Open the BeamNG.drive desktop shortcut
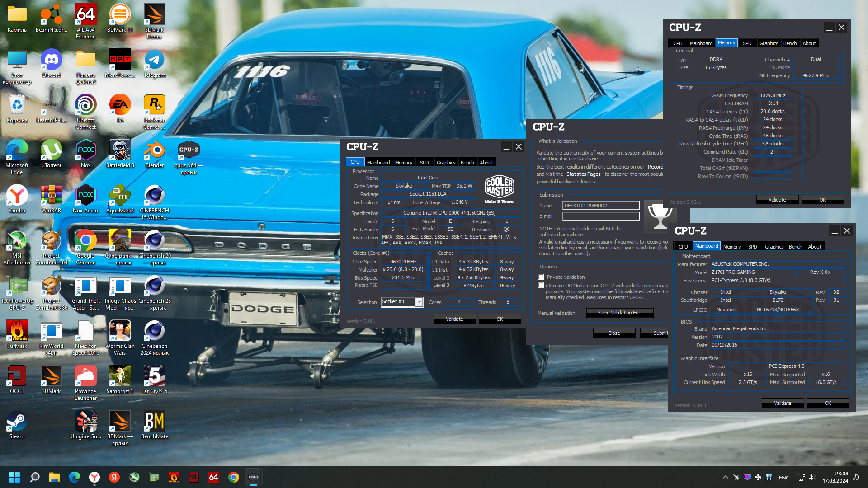Screen dimensions: 868x488 (x=51, y=18)
